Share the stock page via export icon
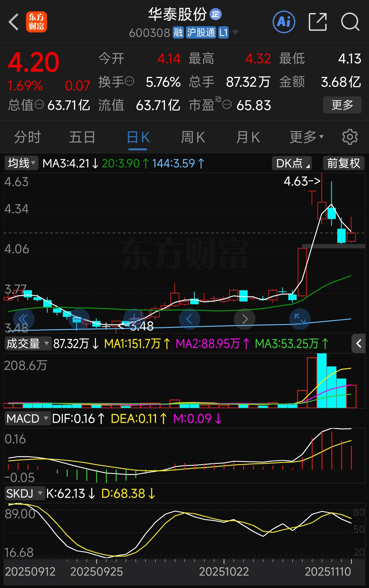Screen dimensions: 369x588 317,22
